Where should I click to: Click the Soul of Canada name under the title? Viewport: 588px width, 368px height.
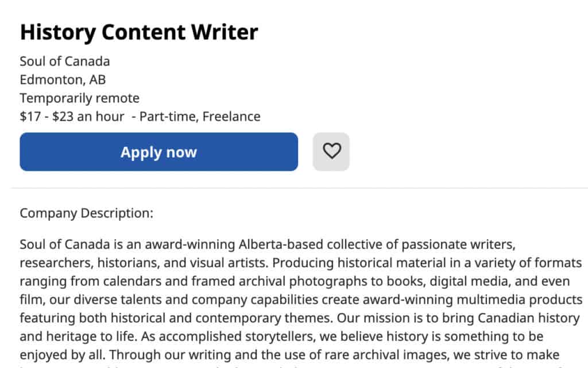click(65, 61)
